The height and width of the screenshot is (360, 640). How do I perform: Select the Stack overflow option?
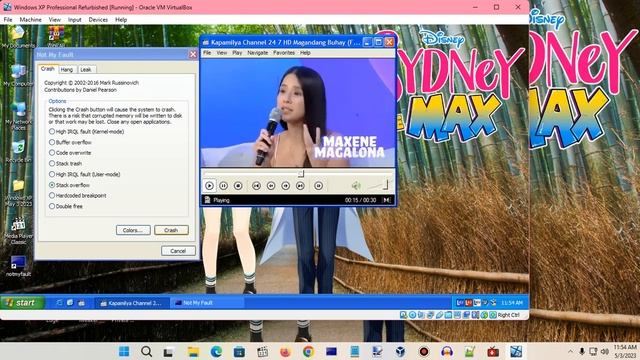(69, 185)
